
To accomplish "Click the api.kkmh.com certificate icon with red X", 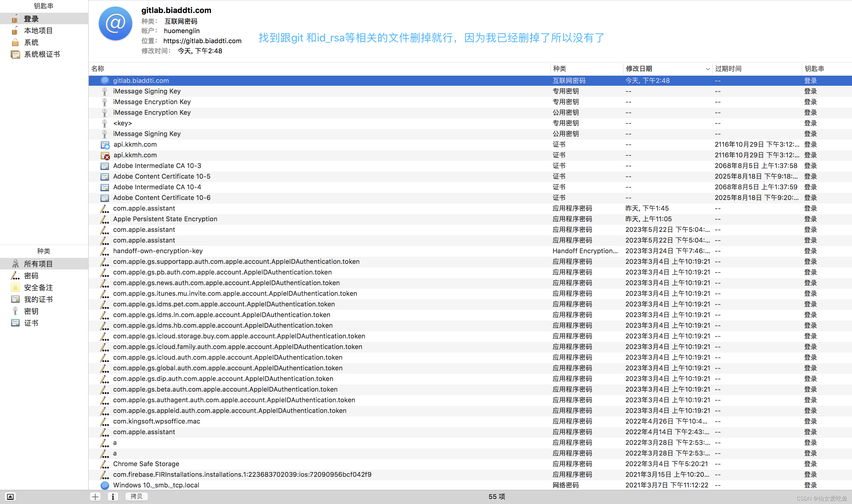I will click(x=105, y=156).
